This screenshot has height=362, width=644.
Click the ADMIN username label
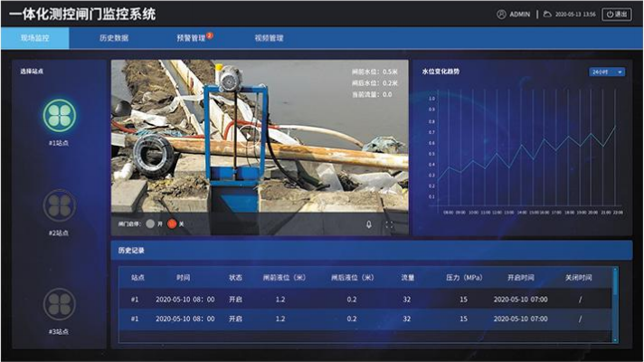click(520, 14)
